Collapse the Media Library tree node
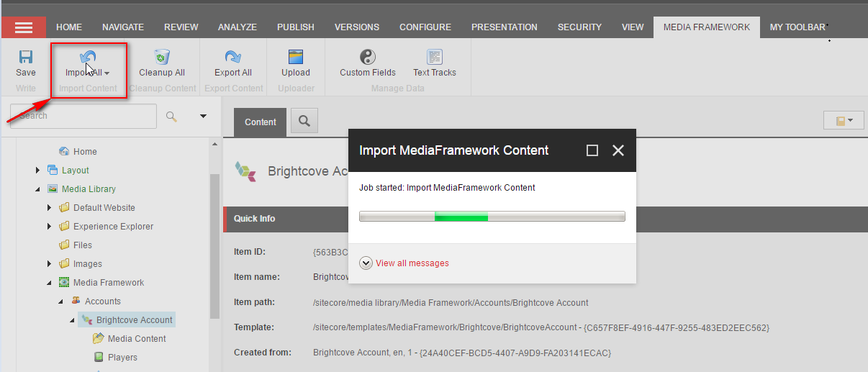 pos(38,189)
